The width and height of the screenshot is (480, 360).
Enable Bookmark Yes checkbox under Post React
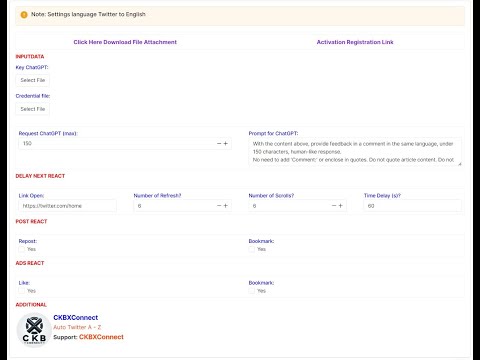tap(252, 249)
